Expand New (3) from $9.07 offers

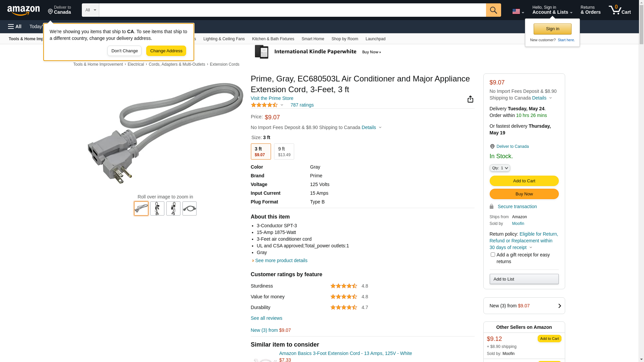tap(524, 306)
